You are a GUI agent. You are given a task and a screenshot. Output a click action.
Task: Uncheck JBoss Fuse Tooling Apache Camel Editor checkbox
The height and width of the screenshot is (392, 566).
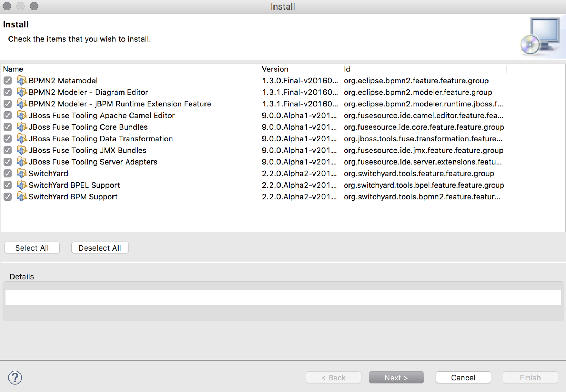coord(7,116)
